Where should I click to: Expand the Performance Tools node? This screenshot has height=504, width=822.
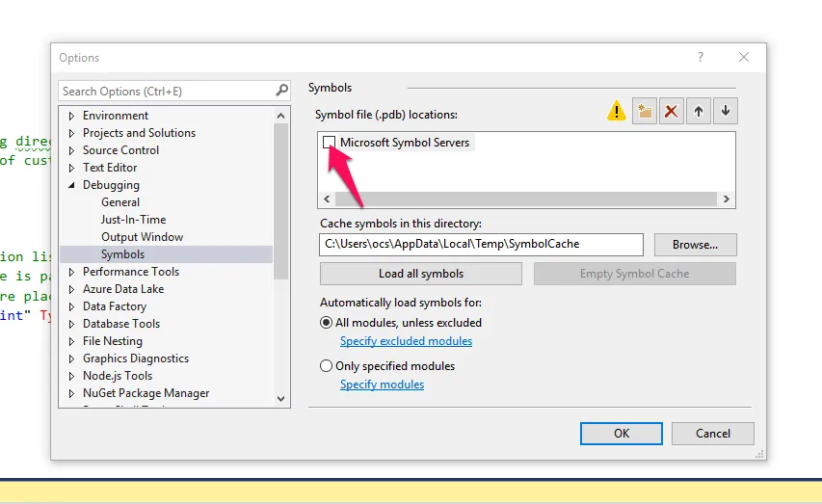[x=72, y=272]
